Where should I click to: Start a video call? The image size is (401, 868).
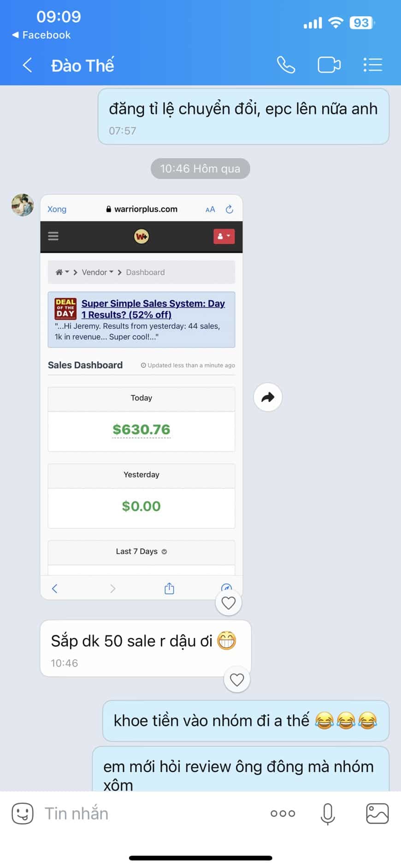329,65
